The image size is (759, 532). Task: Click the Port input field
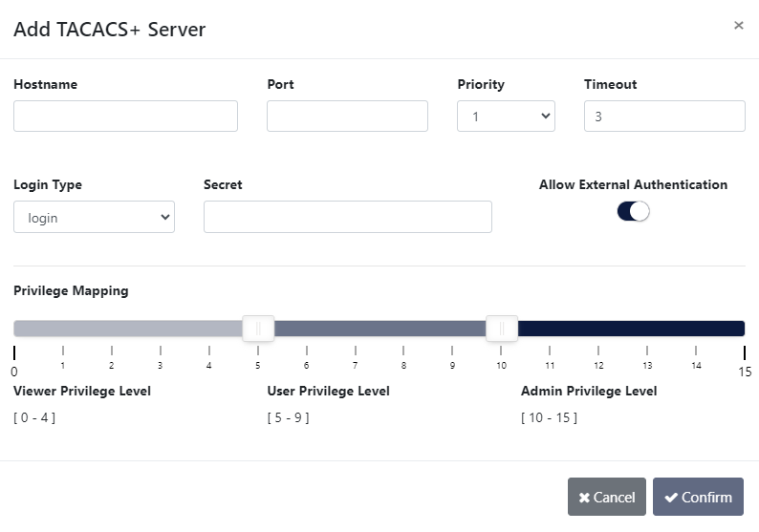click(347, 117)
